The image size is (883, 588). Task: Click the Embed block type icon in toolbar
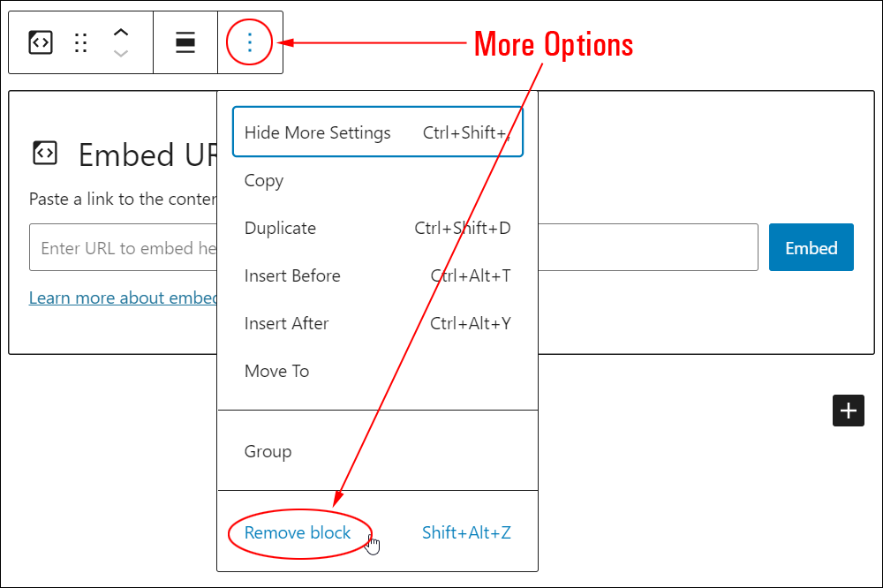pyautogui.click(x=41, y=42)
